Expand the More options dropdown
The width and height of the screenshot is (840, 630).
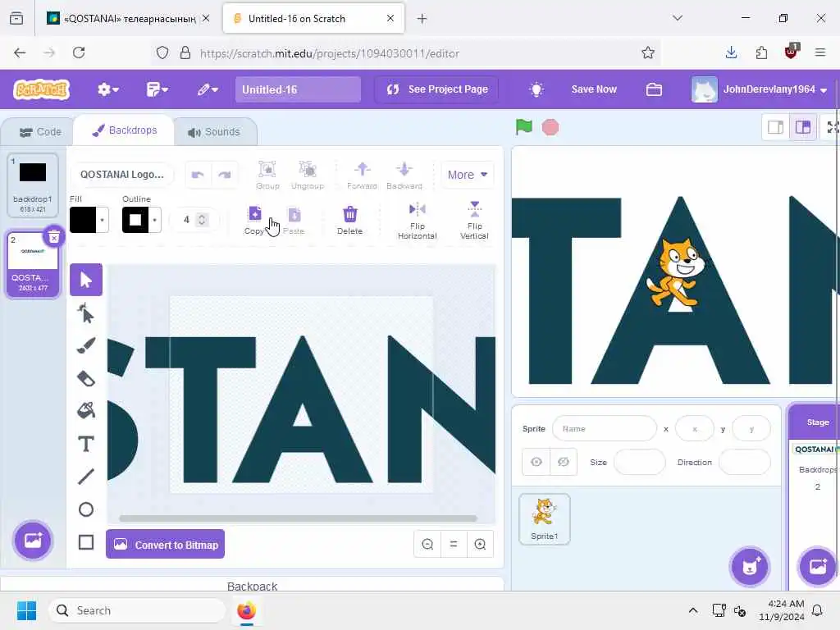(467, 175)
